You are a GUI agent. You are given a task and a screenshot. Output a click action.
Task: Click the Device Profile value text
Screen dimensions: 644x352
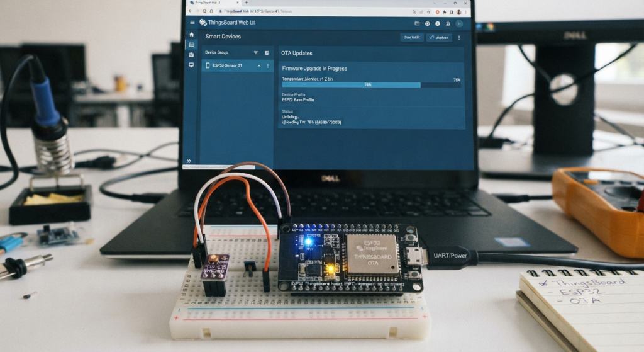click(297, 100)
